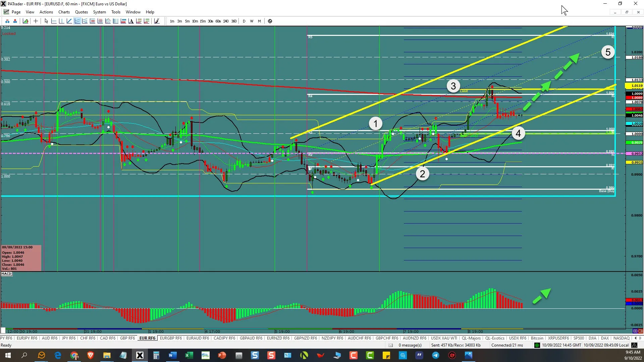Switch chart to 240 timeframe

(226, 21)
